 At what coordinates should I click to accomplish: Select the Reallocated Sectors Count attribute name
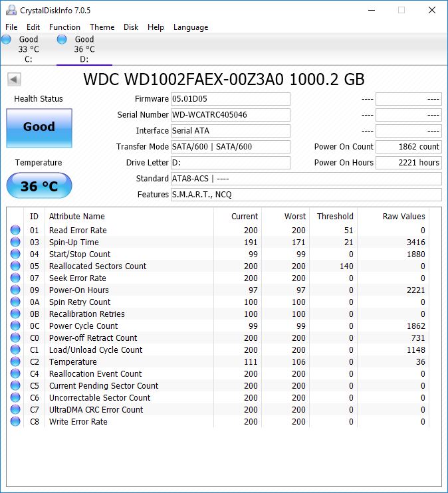(98, 266)
